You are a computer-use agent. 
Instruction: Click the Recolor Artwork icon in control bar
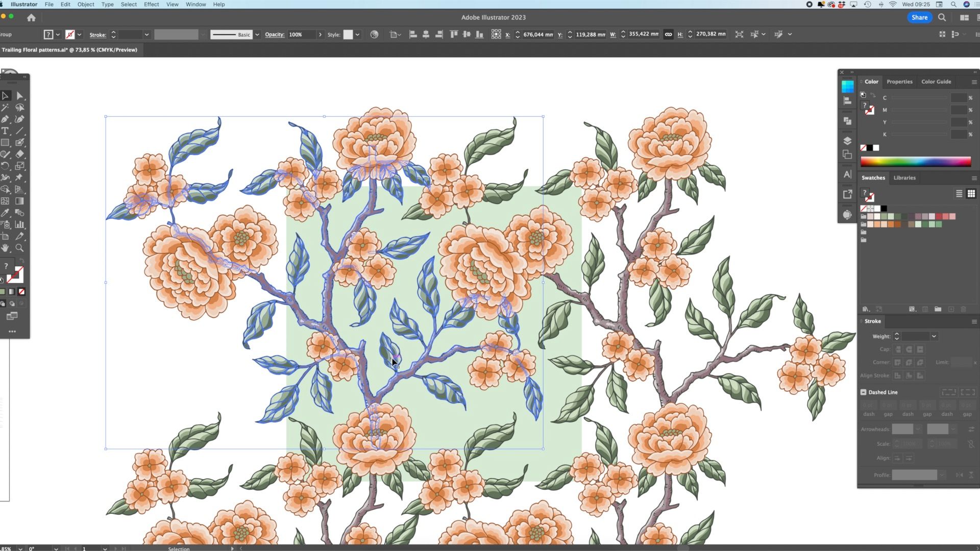[x=374, y=35]
